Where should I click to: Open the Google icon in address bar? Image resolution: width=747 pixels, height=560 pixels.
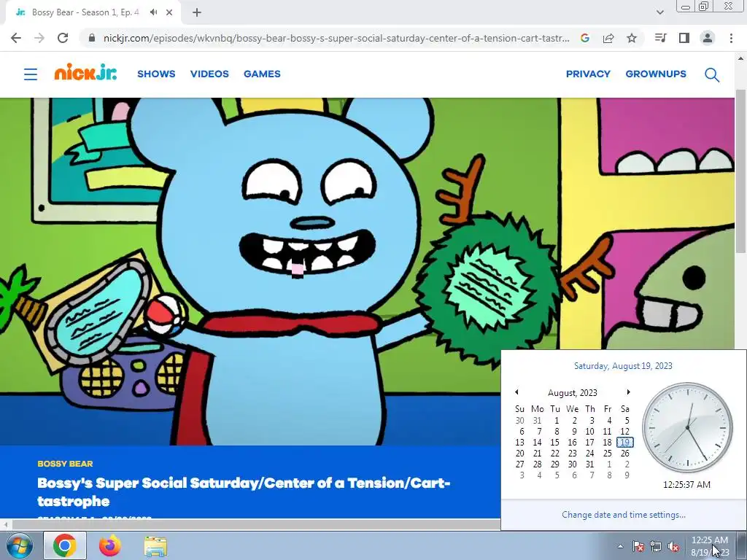click(x=585, y=38)
